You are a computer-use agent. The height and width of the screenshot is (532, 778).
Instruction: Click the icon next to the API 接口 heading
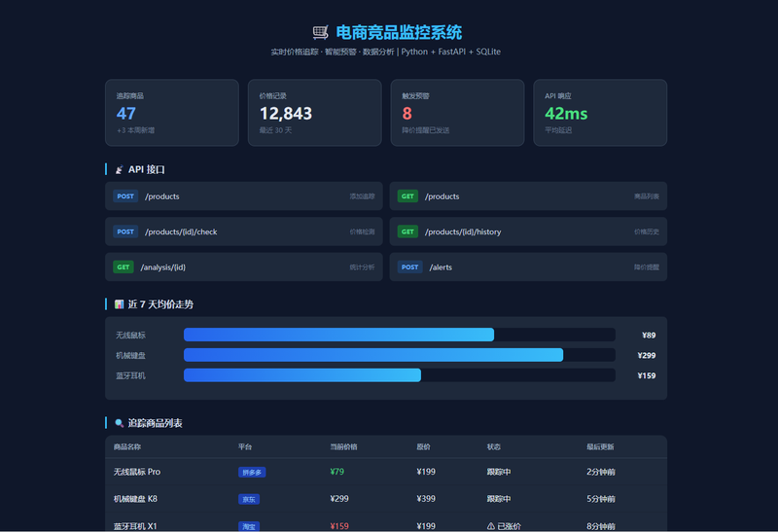pyautogui.click(x=119, y=170)
